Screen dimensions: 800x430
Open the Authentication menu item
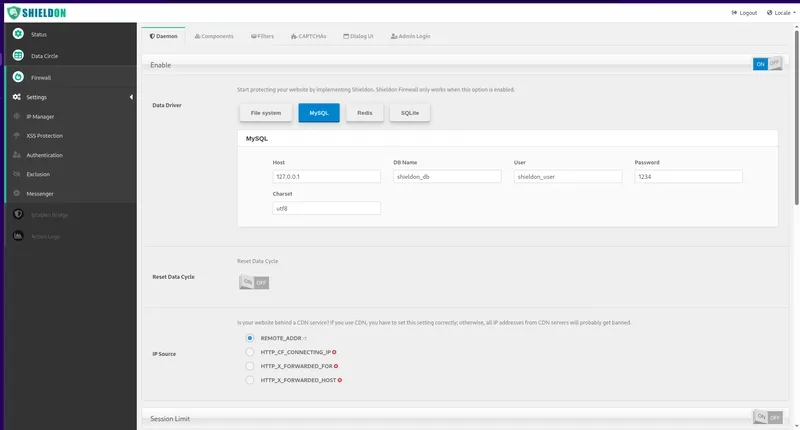point(71,155)
